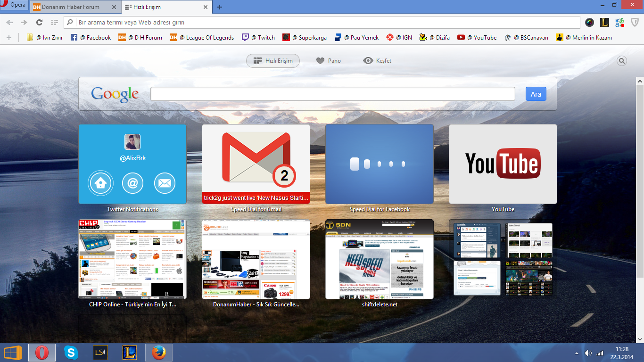Close the Hızlı Erişim tab
Viewport: 644px width, 362px height.
(x=205, y=7)
